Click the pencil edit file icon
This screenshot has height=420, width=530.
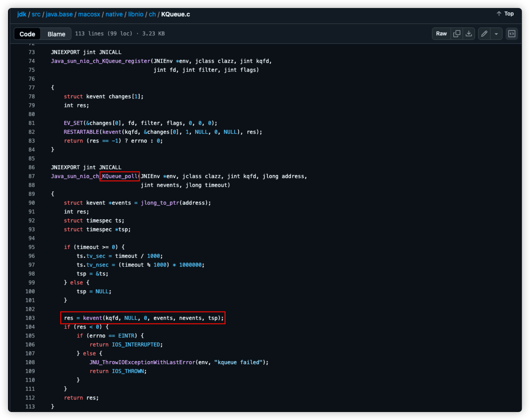[484, 34]
